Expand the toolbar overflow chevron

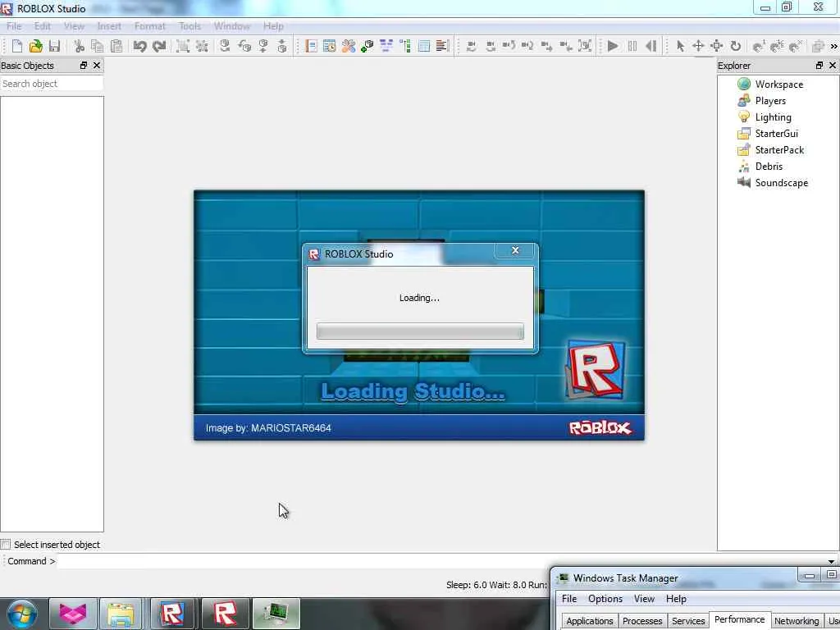click(x=833, y=47)
